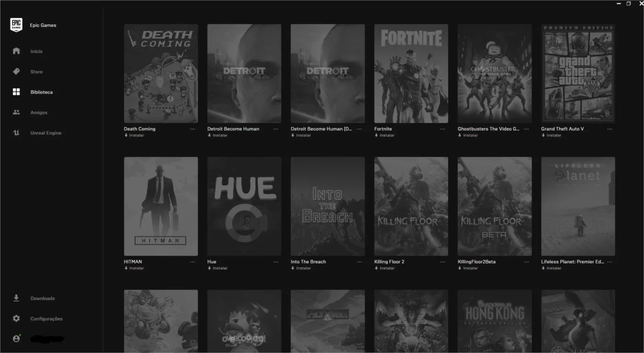Click the Shadowrun Hong Kong cover art
This screenshot has height=353, width=644.
(x=494, y=321)
